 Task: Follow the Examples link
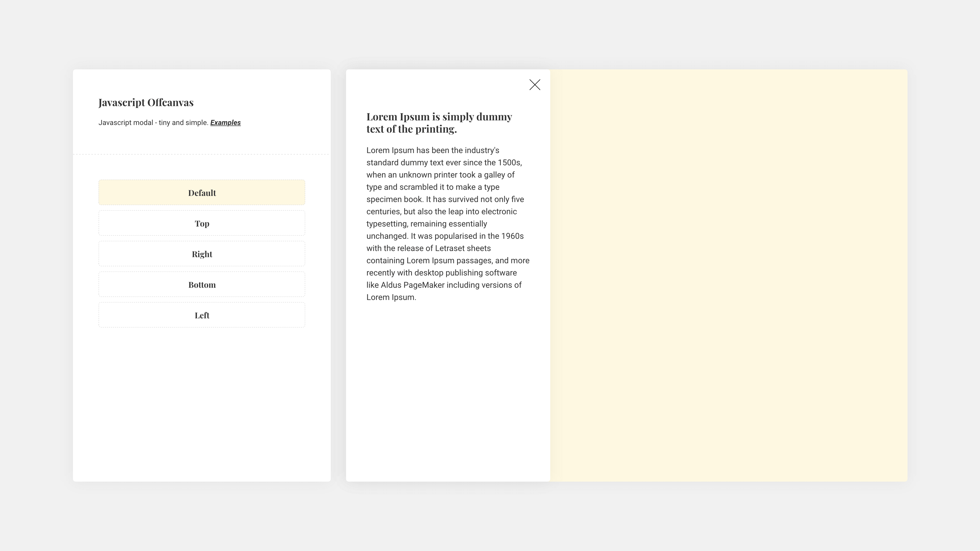[225, 123]
